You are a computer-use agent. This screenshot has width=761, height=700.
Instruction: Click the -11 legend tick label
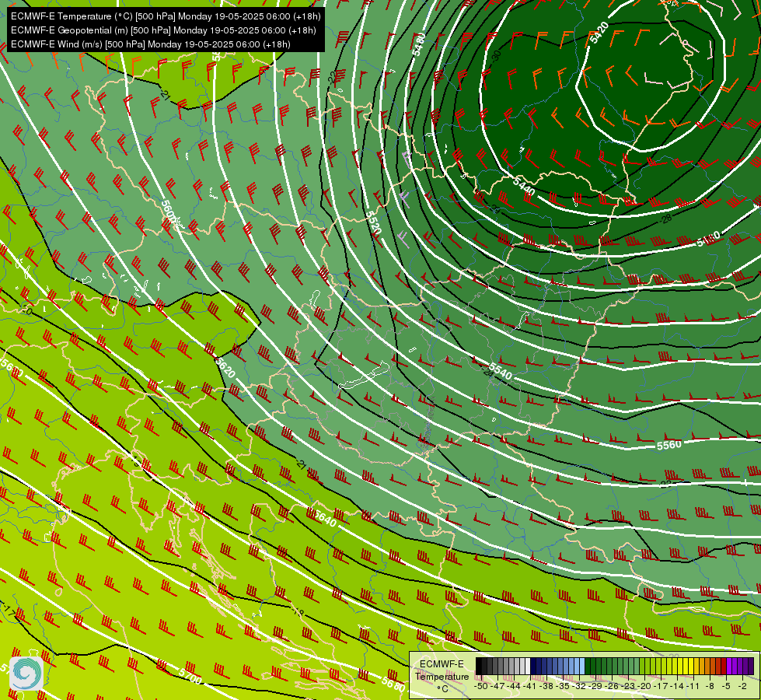pos(694,686)
